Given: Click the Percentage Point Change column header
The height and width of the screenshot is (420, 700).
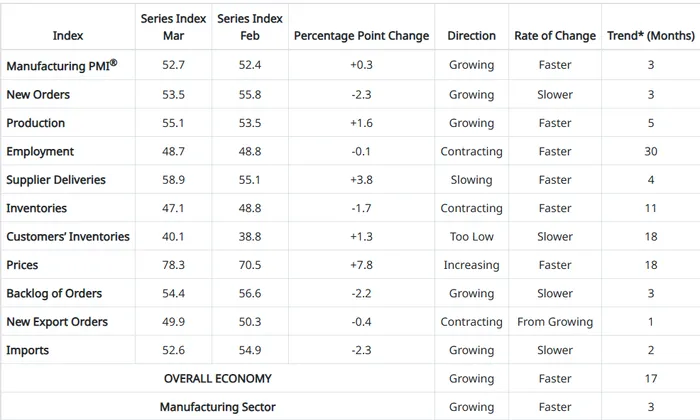Looking at the screenshot, I should (361, 36).
